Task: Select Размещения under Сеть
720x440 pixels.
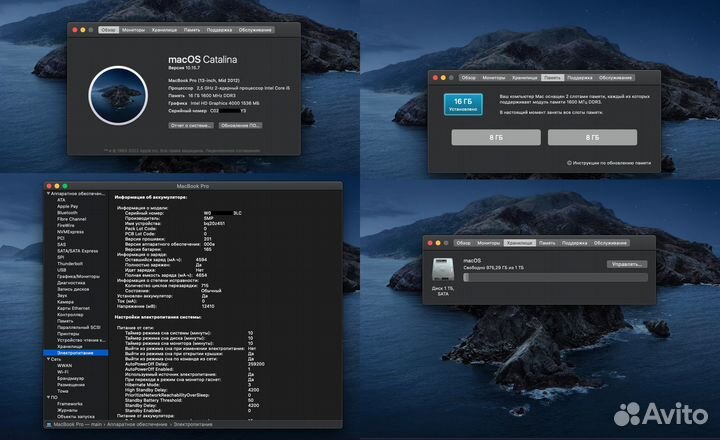Action: tap(71, 385)
